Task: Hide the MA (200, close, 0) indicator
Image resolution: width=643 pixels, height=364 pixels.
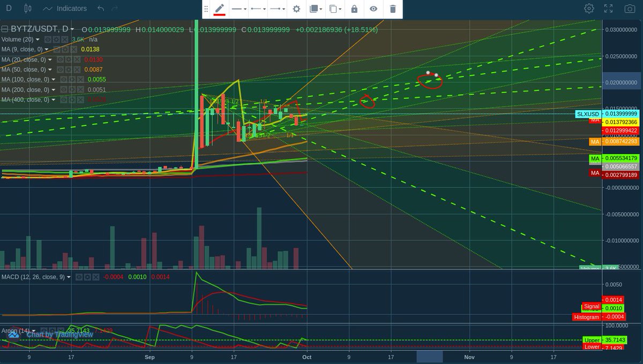Action: click(64, 89)
